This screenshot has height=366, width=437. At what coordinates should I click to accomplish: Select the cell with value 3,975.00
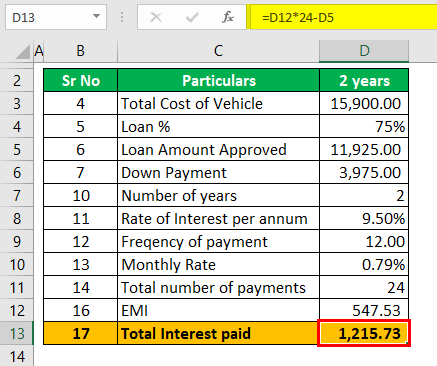[364, 172]
